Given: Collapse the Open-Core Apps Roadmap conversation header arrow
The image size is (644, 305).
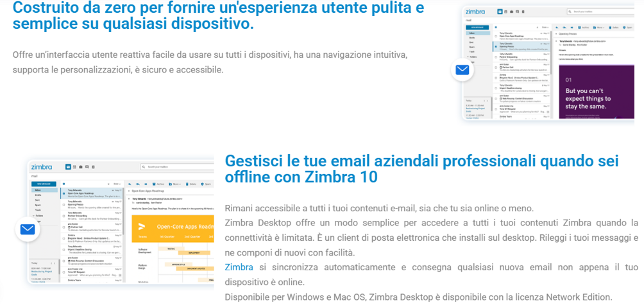Looking at the screenshot, I should 129,191.
